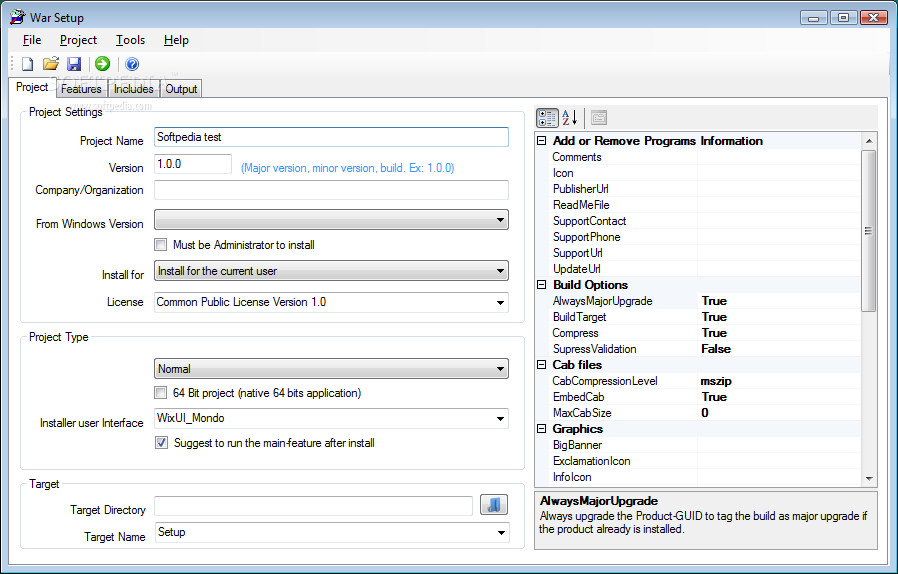Switch to the Features tab
Screen dimensions: 898x574
(x=81, y=89)
